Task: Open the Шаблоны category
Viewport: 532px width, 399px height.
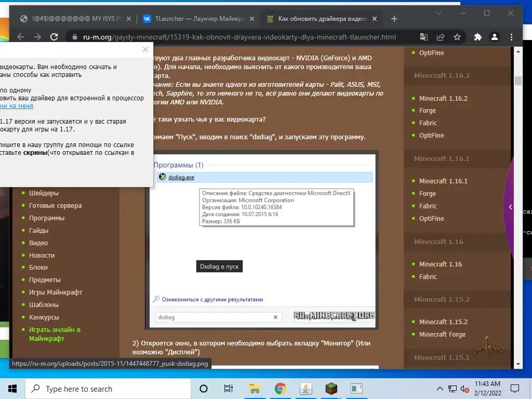Action: (44, 305)
